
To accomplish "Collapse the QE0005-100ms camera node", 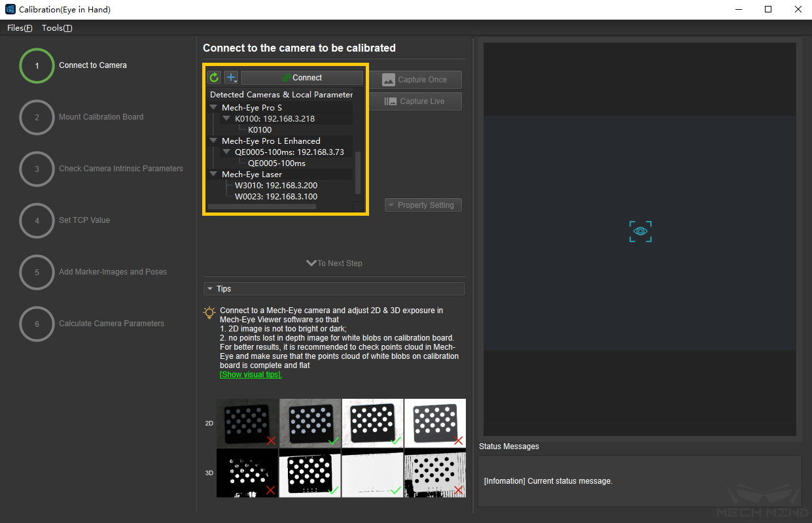I will pos(227,152).
